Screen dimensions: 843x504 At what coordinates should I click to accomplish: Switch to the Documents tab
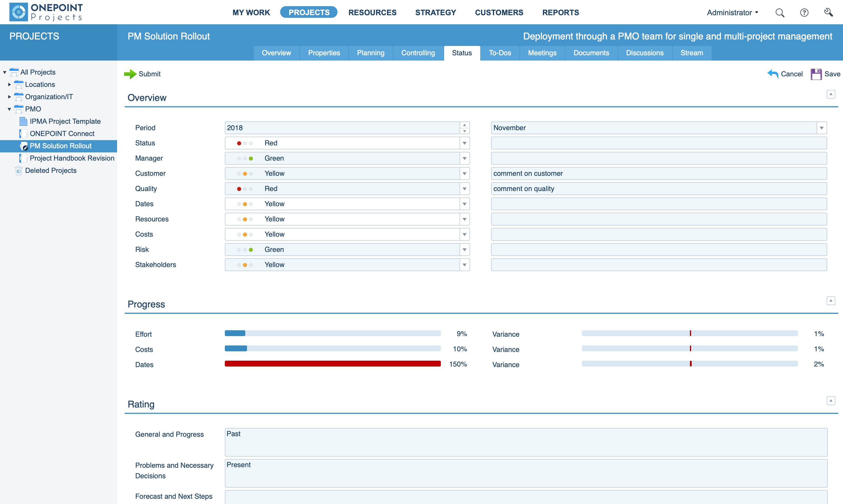(591, 53)
